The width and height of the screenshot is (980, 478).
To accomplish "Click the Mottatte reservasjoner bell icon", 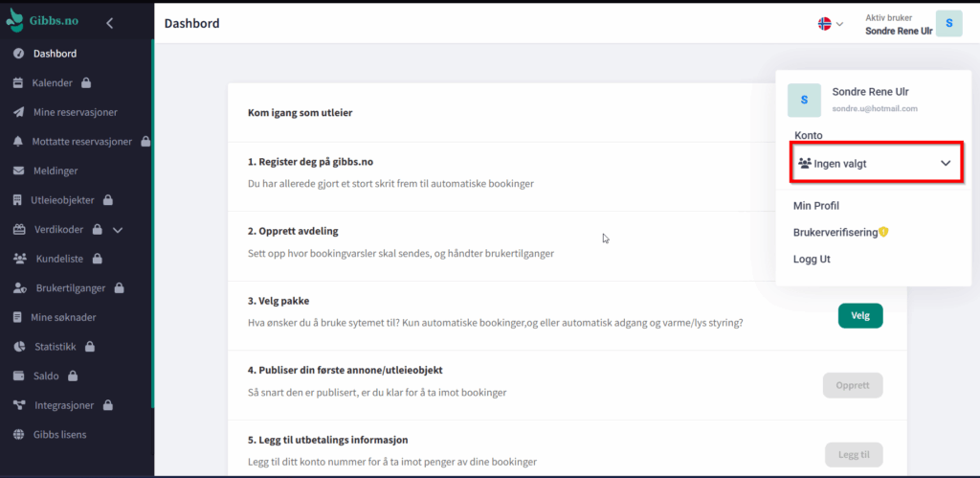I will 18,142.
